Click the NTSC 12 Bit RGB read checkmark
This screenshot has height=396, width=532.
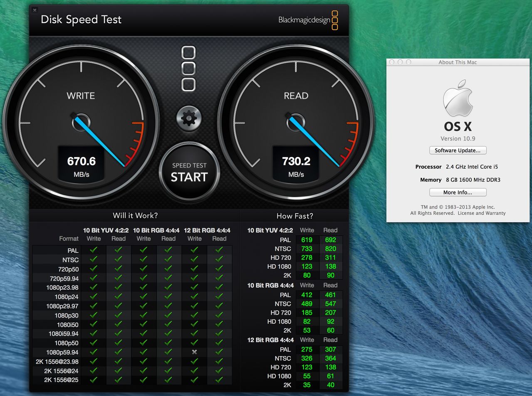pyautogui.click(x=219, y=259)
